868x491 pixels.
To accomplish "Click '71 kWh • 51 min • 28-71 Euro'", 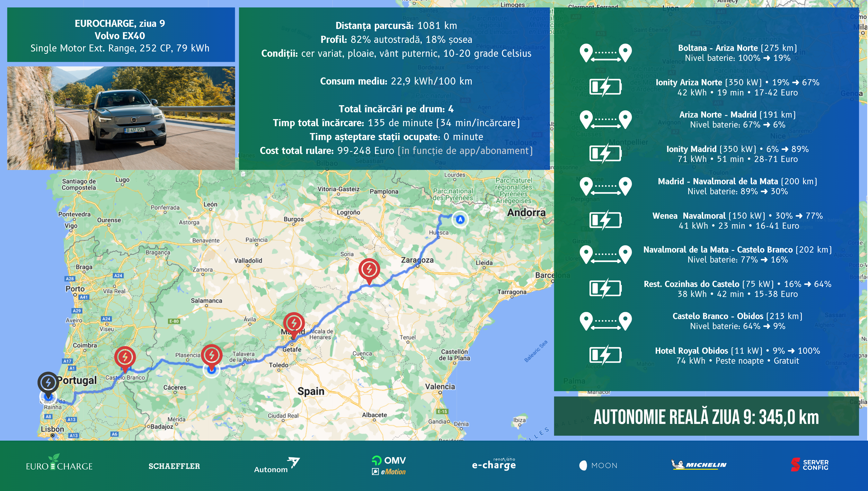I will pos(738,159).
